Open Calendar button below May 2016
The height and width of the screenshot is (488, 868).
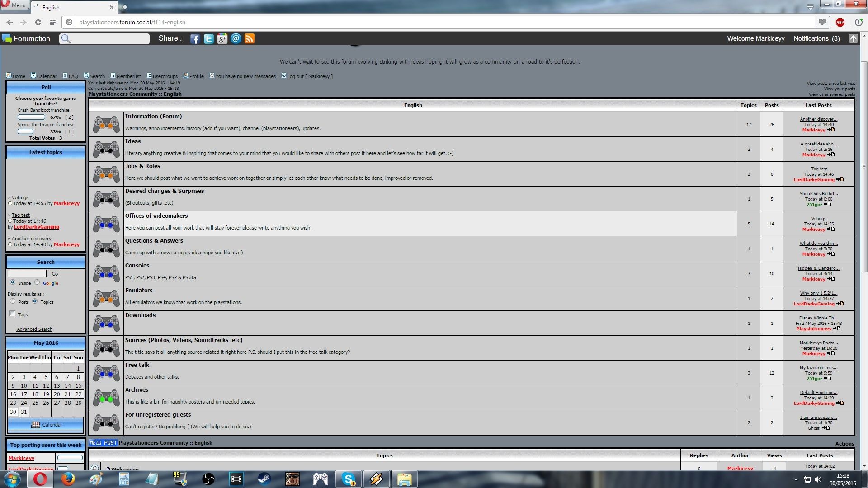(x=46, y=425)
